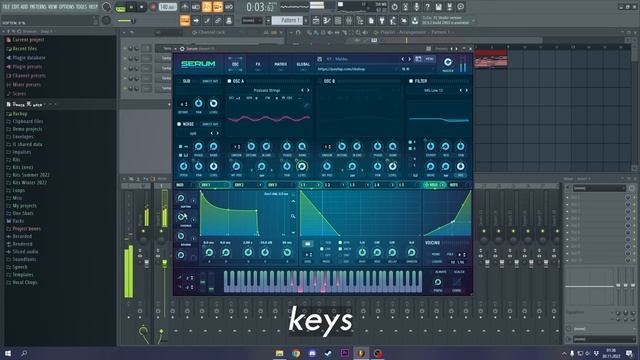640x360 pixels.
Task: Toggle the loop recording icon
Action: click(229, 7)
